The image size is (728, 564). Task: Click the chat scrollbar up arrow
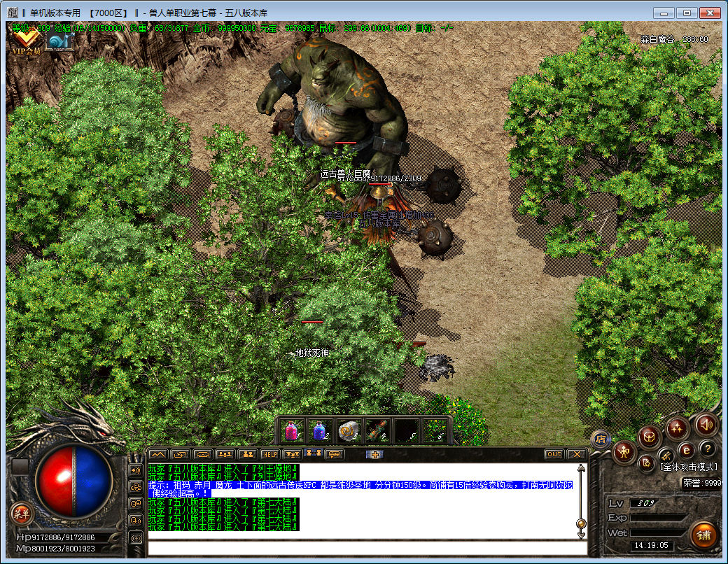tap(580, 468)
